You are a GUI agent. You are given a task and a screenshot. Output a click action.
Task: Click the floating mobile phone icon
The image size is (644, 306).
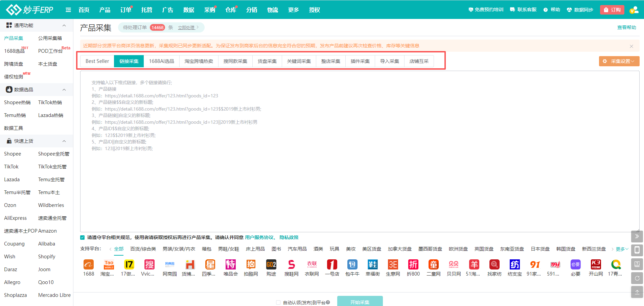(x=637, y=250)
